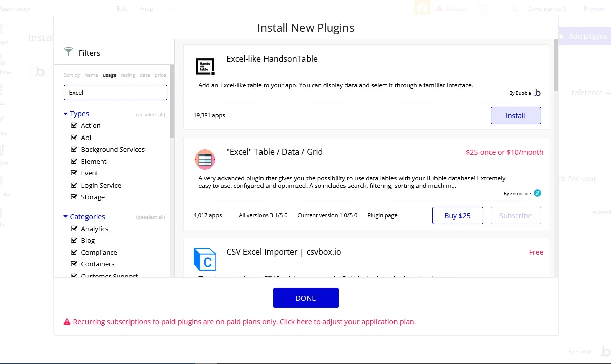Collapse the Types filter section
Image resolution: width=611 pixels, height=364 pixels.
tap(66, 114)
